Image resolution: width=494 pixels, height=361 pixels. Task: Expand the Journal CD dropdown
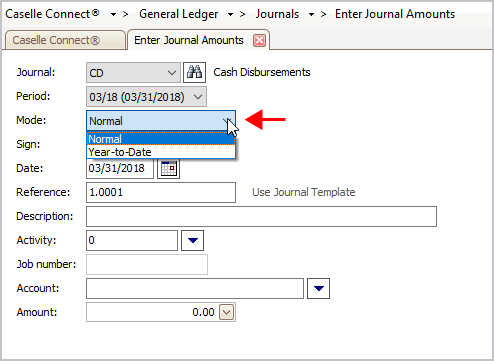172,73
